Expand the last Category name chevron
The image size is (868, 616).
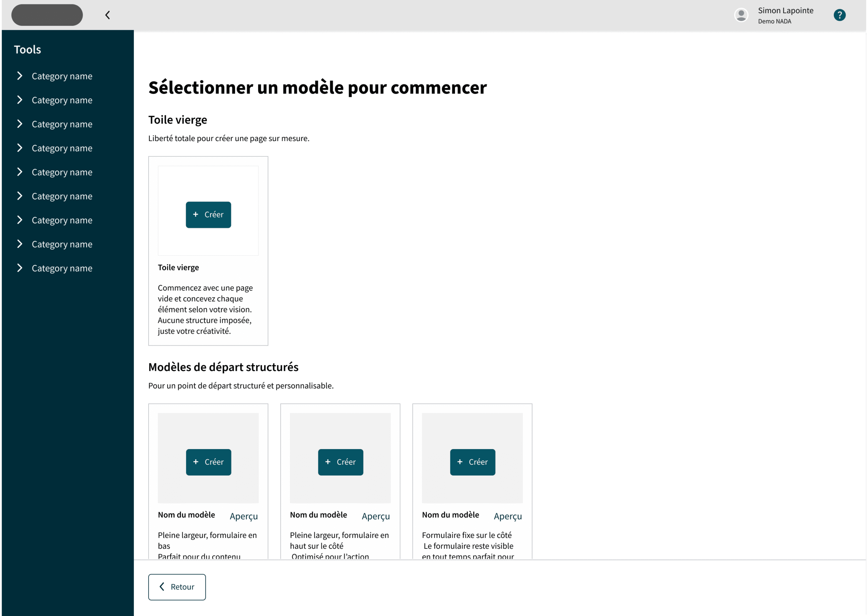tap(20, 268)
